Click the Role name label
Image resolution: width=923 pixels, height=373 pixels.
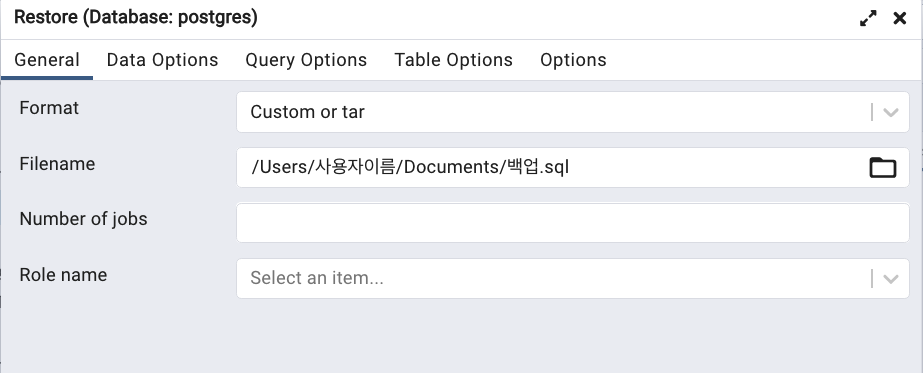63,275
